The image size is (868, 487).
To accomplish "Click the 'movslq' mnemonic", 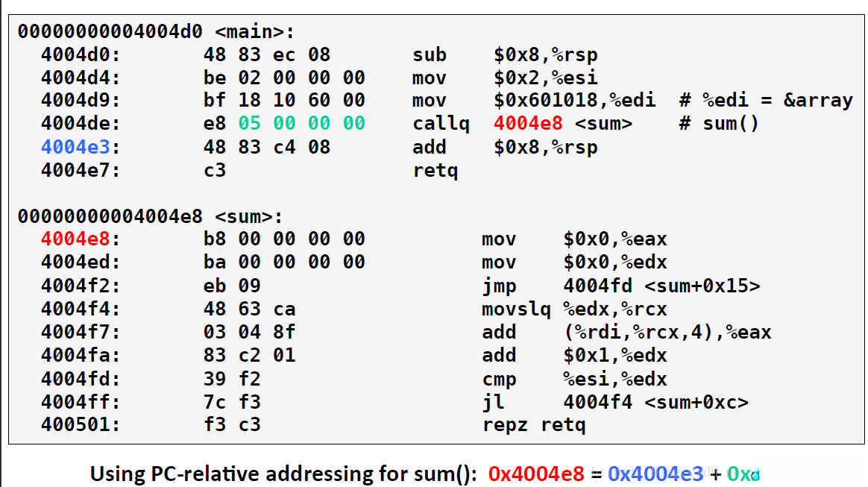I will click(517, 310).
